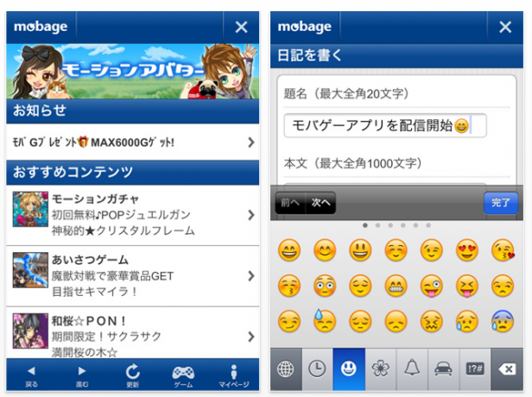
Task: Switch keyboard with the globe icon
Action: [x=286, y=369]
